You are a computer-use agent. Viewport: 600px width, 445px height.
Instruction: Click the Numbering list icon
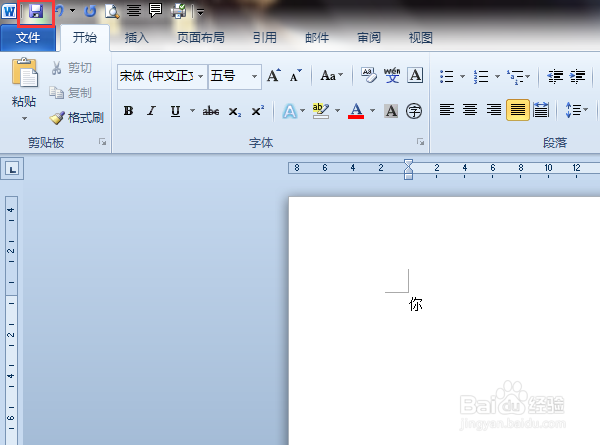(x=481, y=77)
